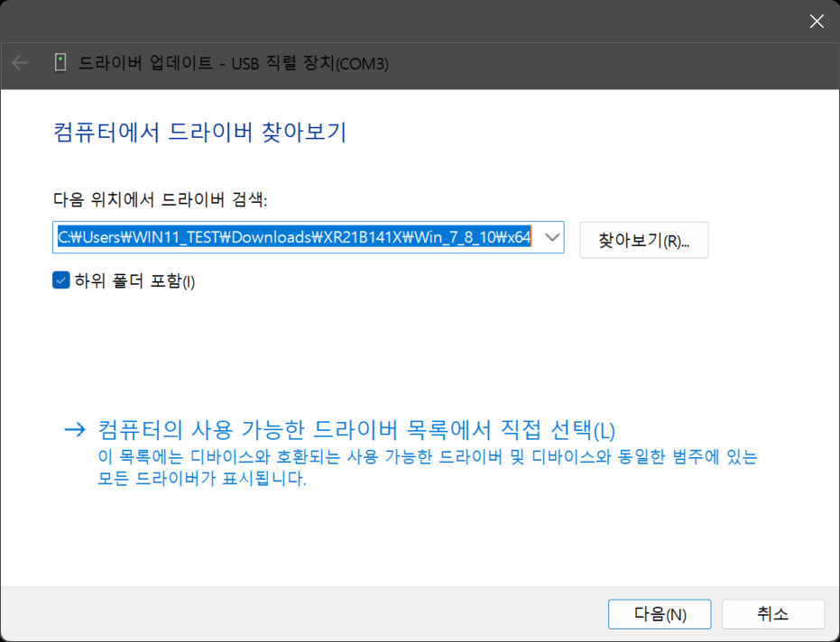Toggle the 하위 폴더 포함 checkbox
The width and height of the screenshot is (840, 642).
click(61, 280)
